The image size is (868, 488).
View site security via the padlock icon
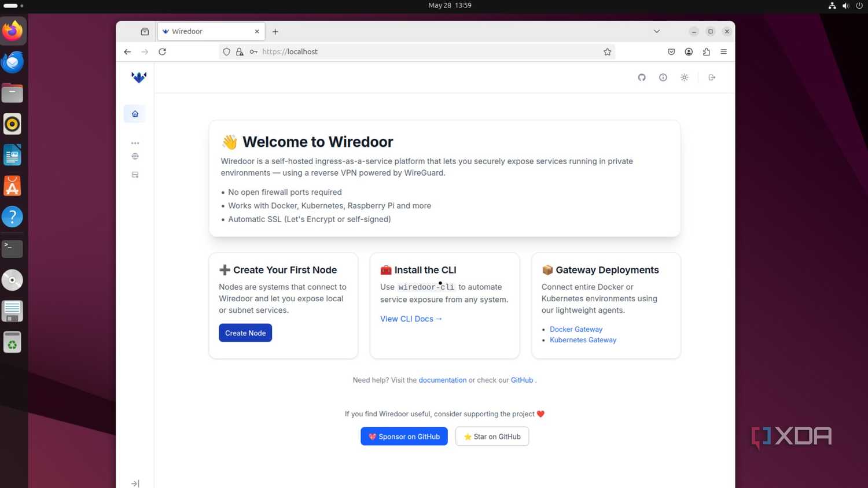(240, 51)
